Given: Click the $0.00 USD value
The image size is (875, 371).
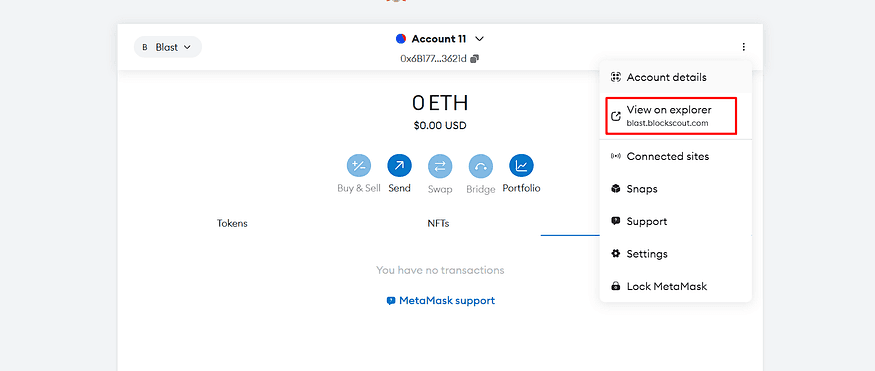Looking at the screenshot, I should (x=440, y=126).
